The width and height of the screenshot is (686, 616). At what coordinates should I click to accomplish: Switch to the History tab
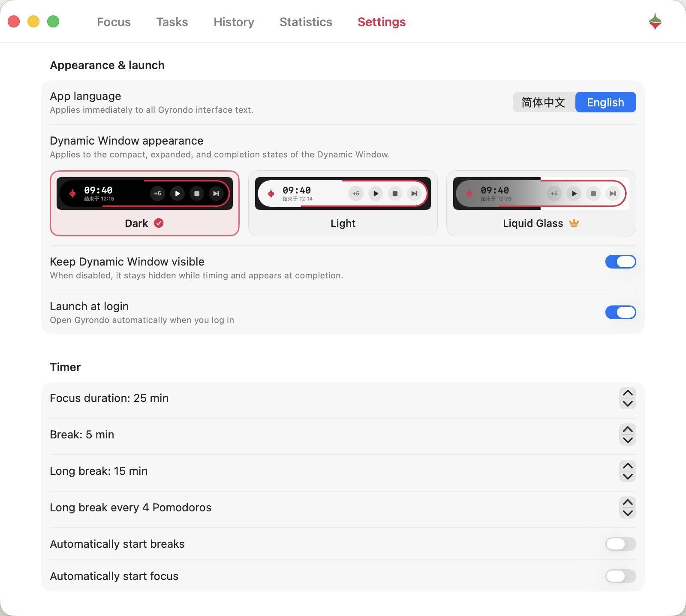click(234, 22)
